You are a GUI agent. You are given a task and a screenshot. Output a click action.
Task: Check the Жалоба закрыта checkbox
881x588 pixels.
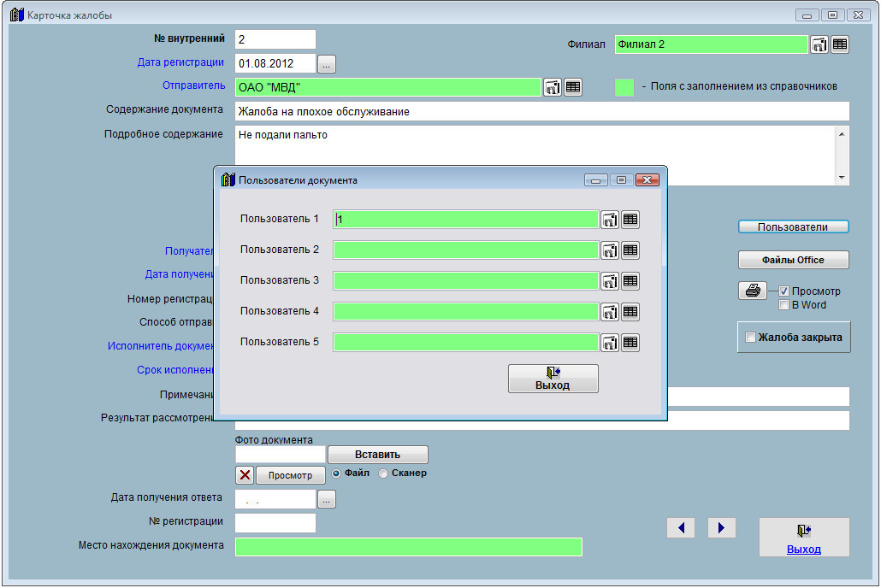click(751, 338)
